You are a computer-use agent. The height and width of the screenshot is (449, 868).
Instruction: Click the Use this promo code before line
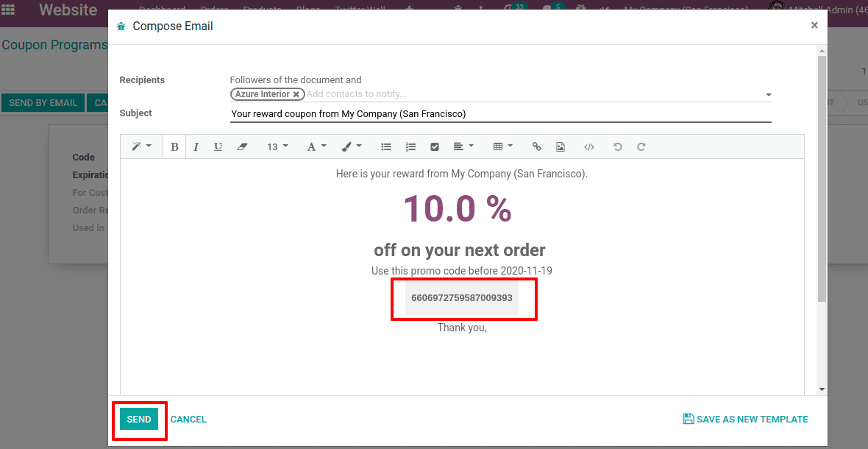tap(462, 272)
